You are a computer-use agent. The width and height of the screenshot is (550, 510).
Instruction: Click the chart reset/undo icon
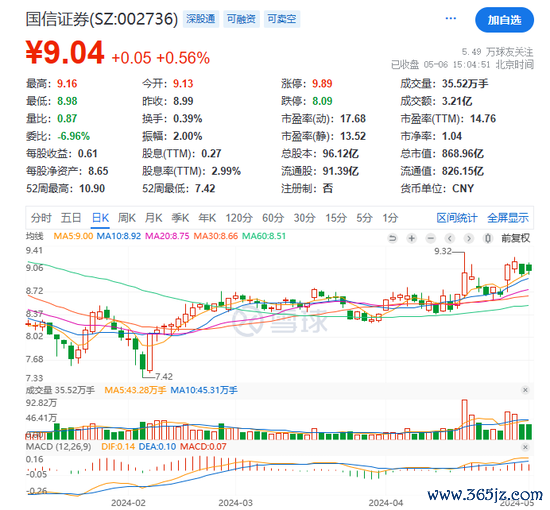pos(393,239)
